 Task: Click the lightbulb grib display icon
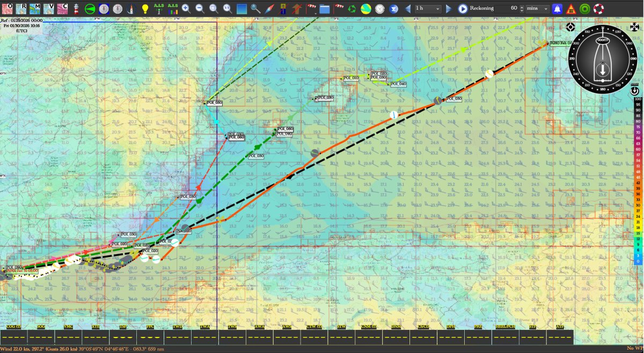(145, 8)
